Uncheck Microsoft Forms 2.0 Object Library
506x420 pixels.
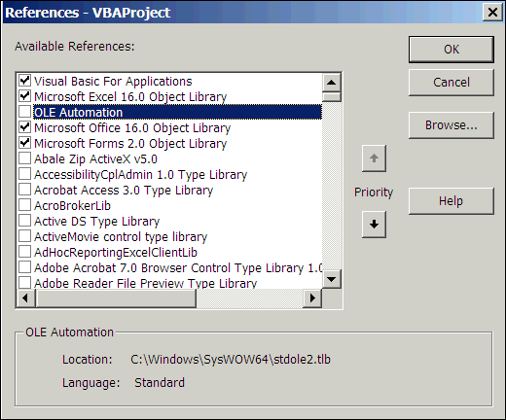pyautogui.click(x=25, y=143)
